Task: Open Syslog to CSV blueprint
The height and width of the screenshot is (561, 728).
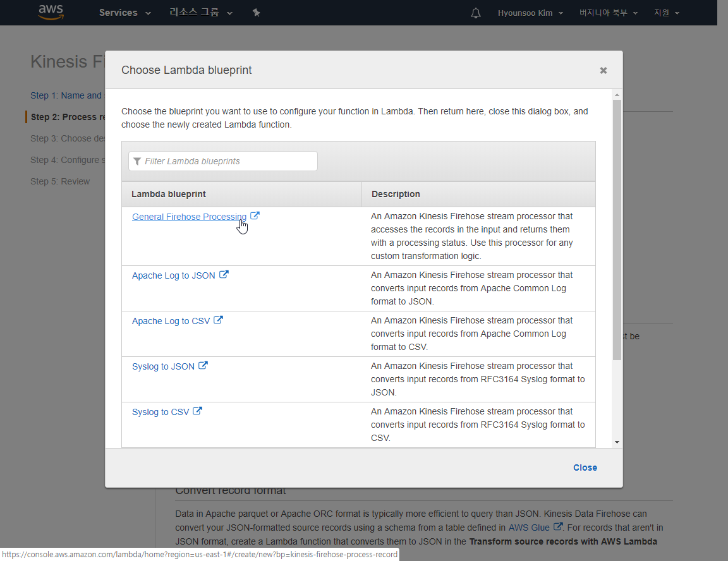Action: point(161,412)
